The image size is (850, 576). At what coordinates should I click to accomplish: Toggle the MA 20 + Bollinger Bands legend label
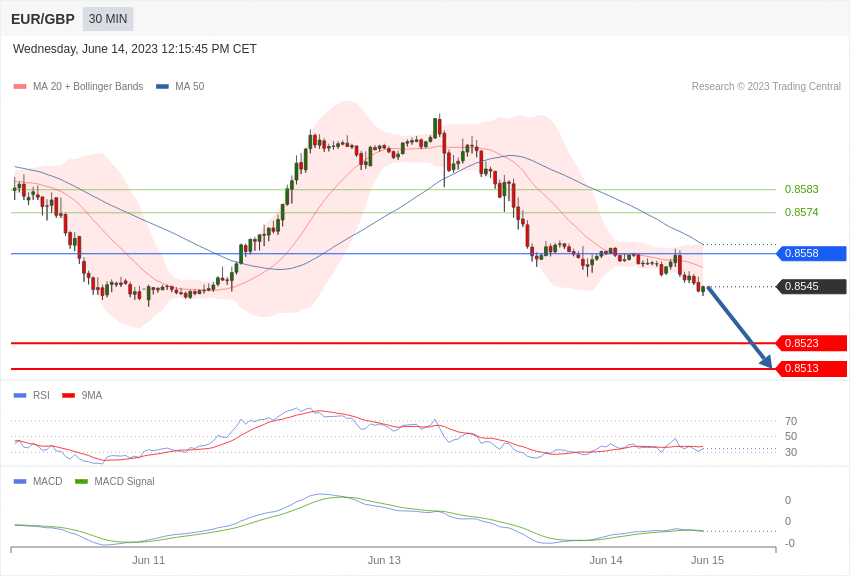tap(88, 87)
